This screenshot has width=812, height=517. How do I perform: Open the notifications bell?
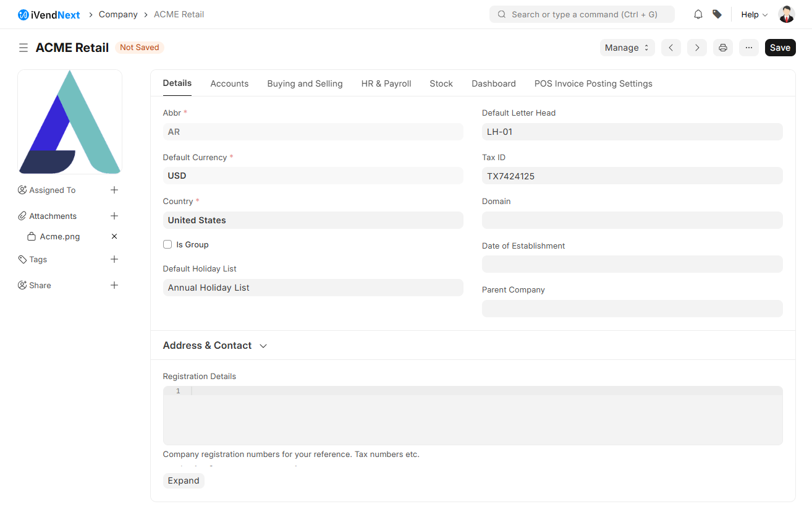(x=698, y=14)
